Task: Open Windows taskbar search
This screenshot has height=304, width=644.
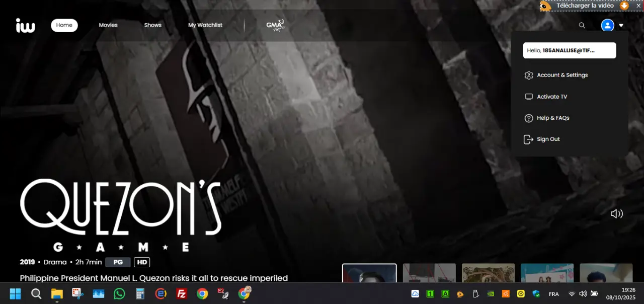Action: pyautogui.click(x=36, y=294)
